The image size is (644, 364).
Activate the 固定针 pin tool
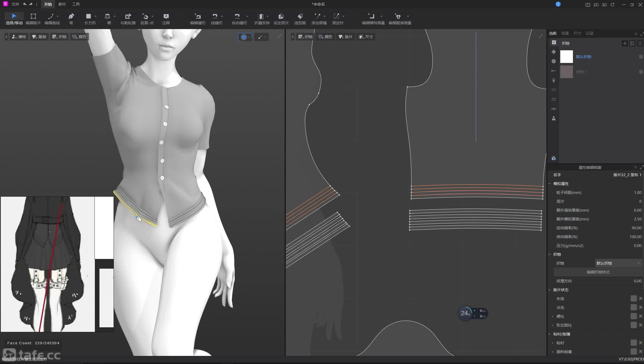click(338, 19)
